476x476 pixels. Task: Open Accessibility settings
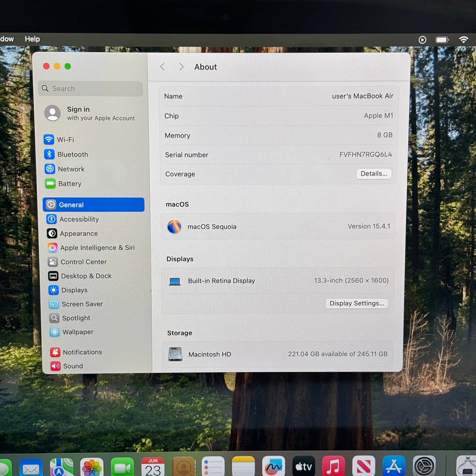73,219
